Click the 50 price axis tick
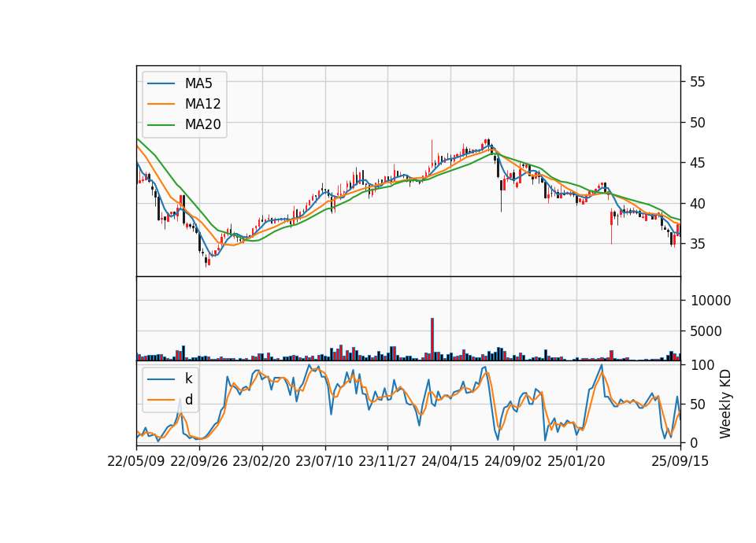This screenshot has height=543, width=756. (697, 123)
